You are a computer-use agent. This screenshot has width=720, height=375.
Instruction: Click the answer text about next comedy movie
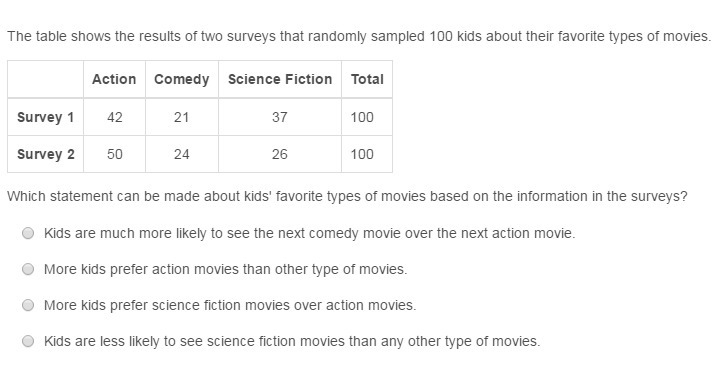[309, 233]
